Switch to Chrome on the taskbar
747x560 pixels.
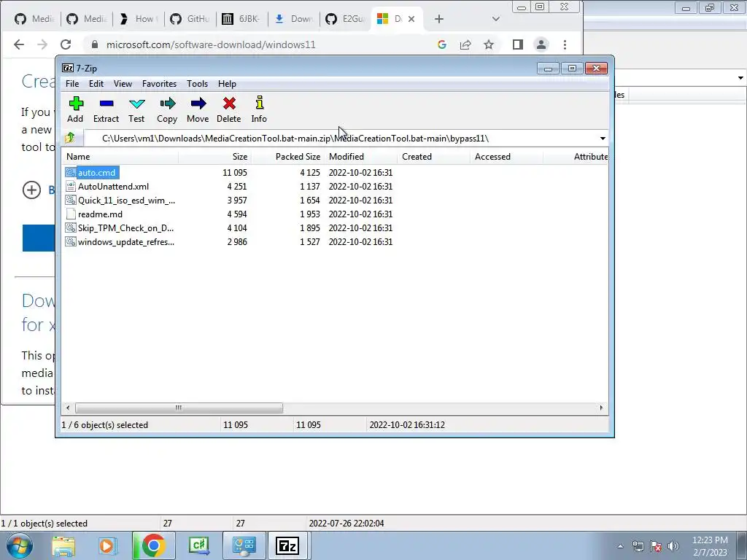(153, 545)
